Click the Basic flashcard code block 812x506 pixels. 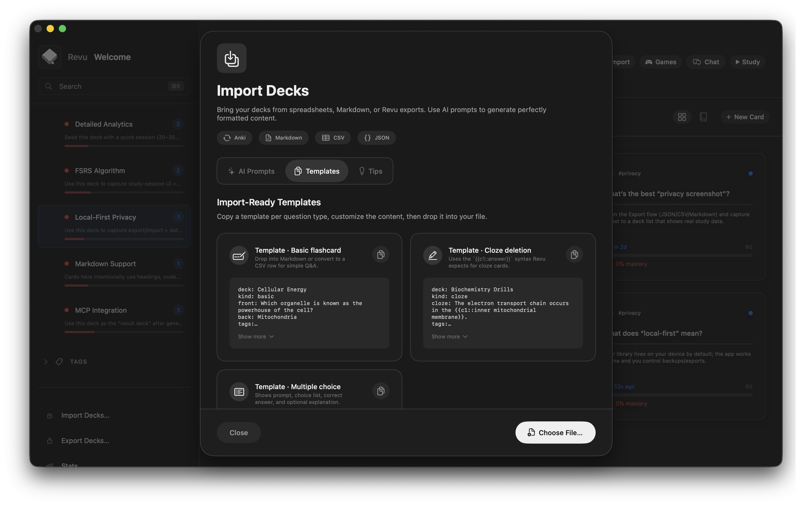pos(309,313)
